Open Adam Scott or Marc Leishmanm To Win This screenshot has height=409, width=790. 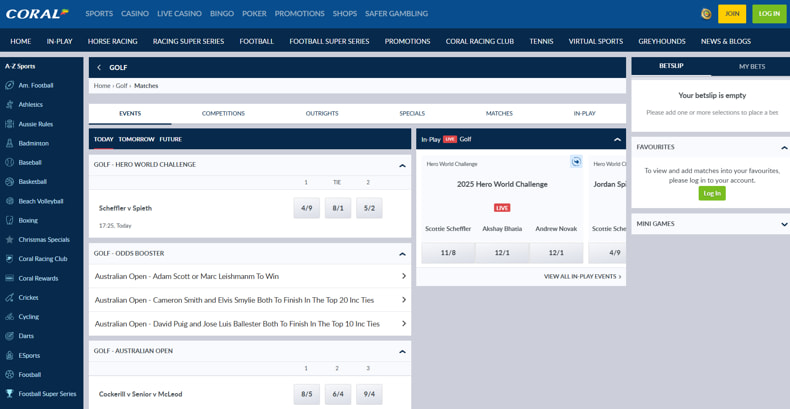point(250,277)
